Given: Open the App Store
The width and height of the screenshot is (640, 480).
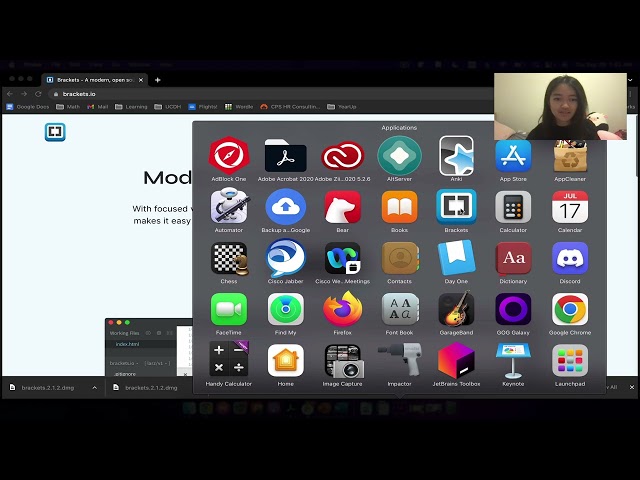Looking at the screenshot, I should [513, 156].
